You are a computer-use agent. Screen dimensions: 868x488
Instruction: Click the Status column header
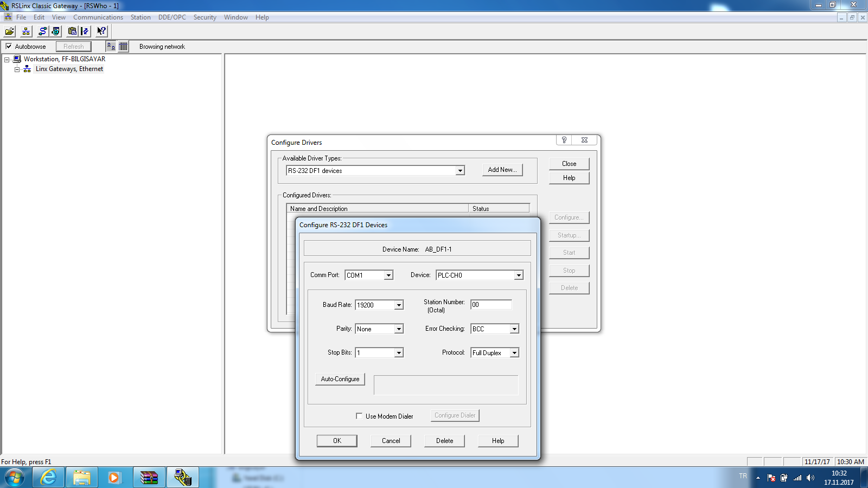(499, 209)
